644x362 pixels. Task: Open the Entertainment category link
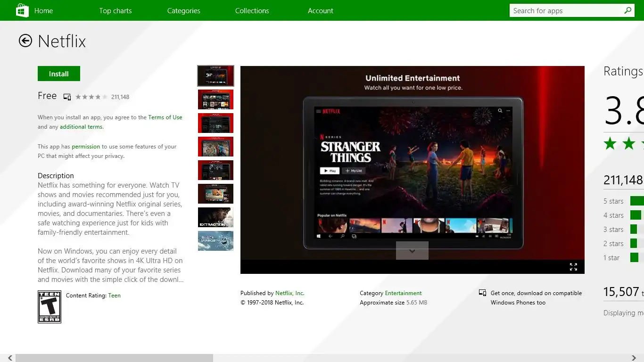point(403,293)
